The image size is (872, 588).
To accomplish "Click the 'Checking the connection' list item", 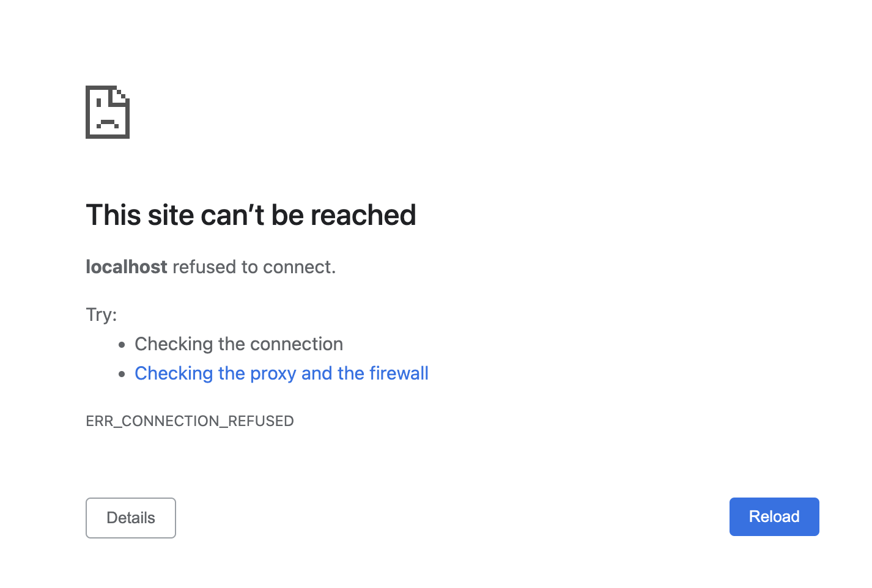I will 238,344.
